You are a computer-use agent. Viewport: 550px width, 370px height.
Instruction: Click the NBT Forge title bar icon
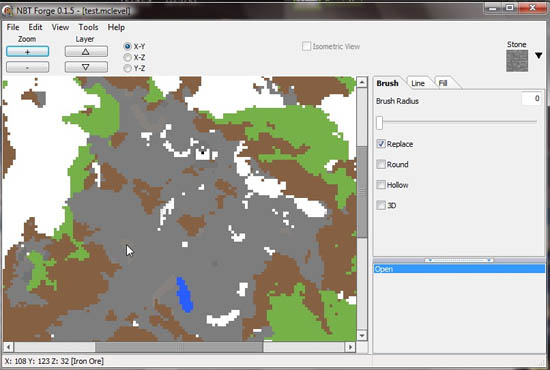point(8,11)
